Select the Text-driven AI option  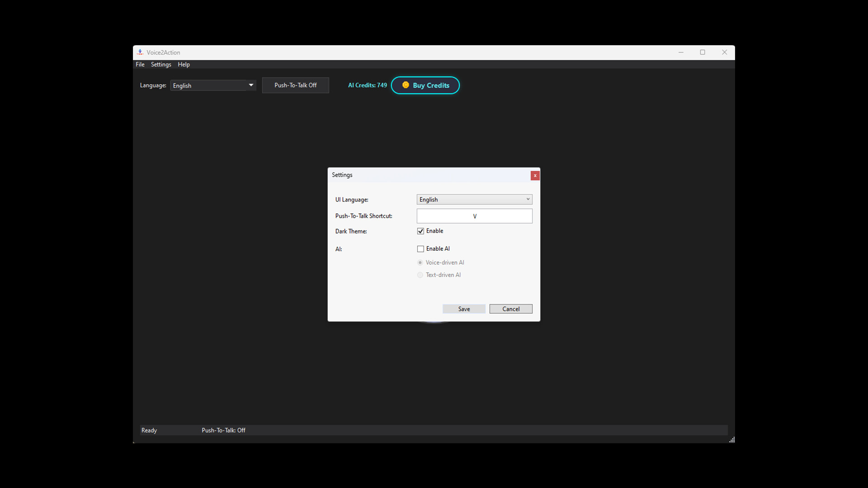[x=420, y=275]
